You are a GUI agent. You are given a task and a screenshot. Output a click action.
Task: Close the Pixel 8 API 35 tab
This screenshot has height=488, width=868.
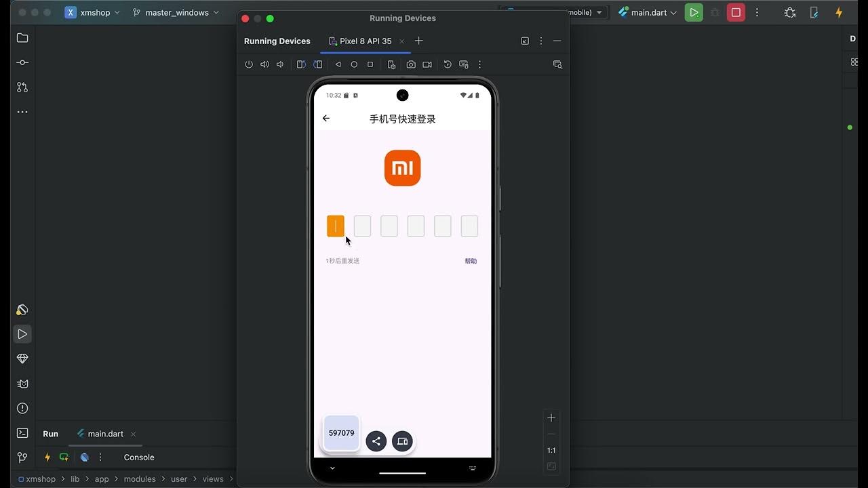pos(401,41)
